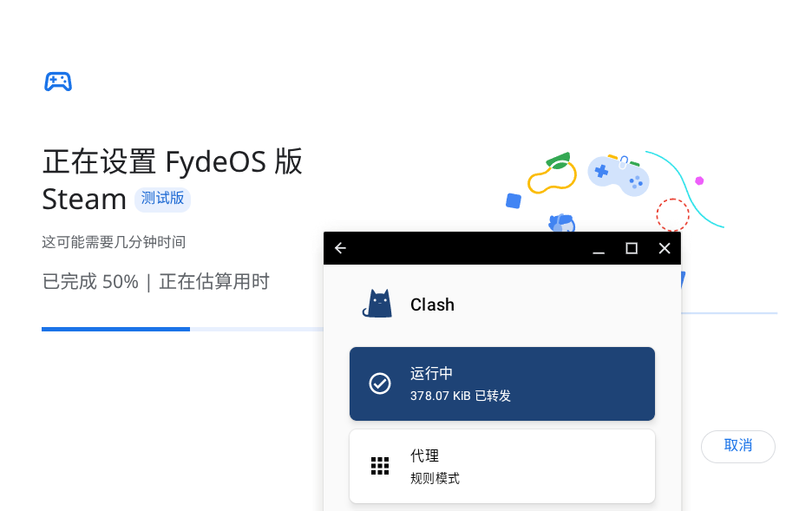
Task: Click the blue gamepad icon above the title
Action: pos(58,82)
